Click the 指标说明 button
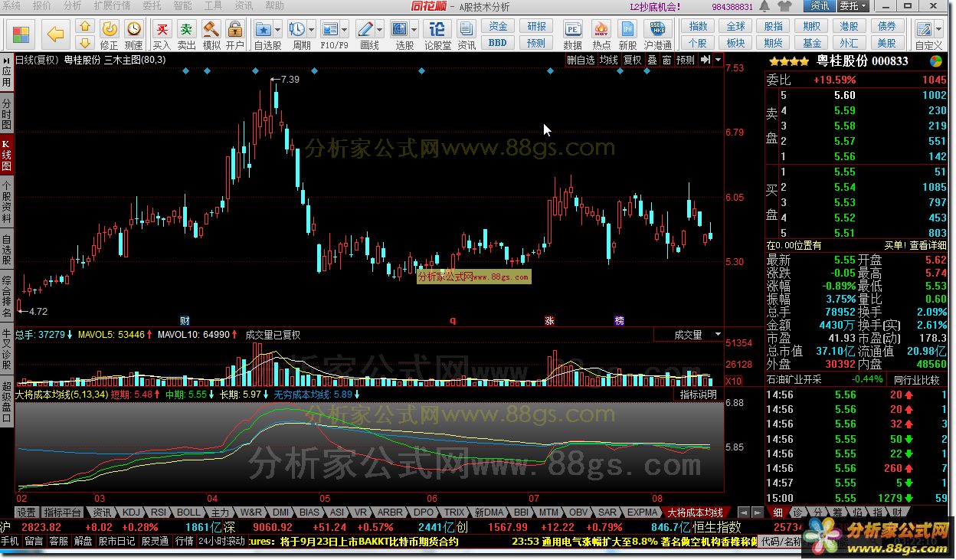This screenshot has width=956, height=560. 699,395
